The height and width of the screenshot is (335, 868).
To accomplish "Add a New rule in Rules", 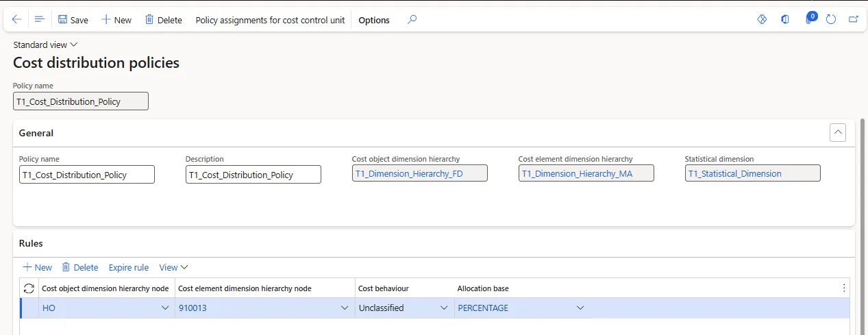I will pyautogui.click(x=37, y=267).
